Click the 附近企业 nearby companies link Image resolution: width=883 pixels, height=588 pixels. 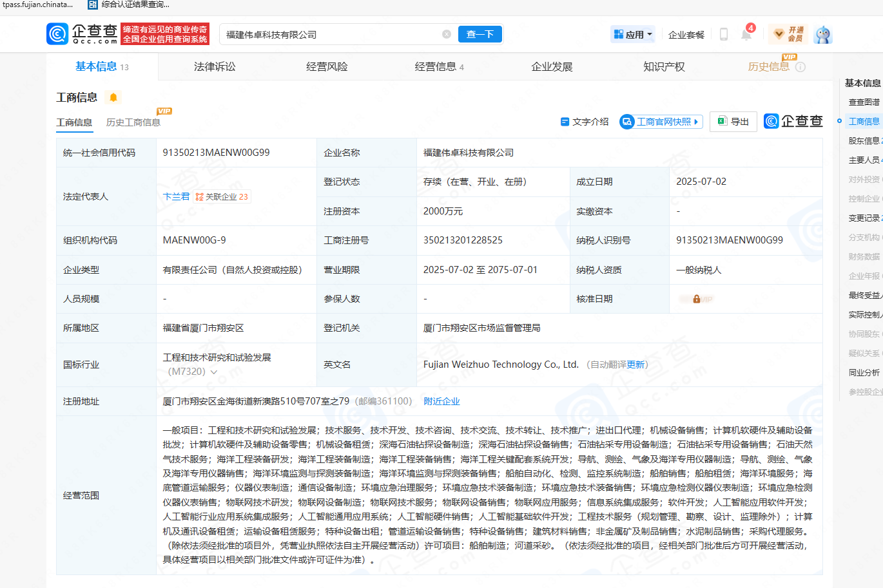tap(441, 401)
